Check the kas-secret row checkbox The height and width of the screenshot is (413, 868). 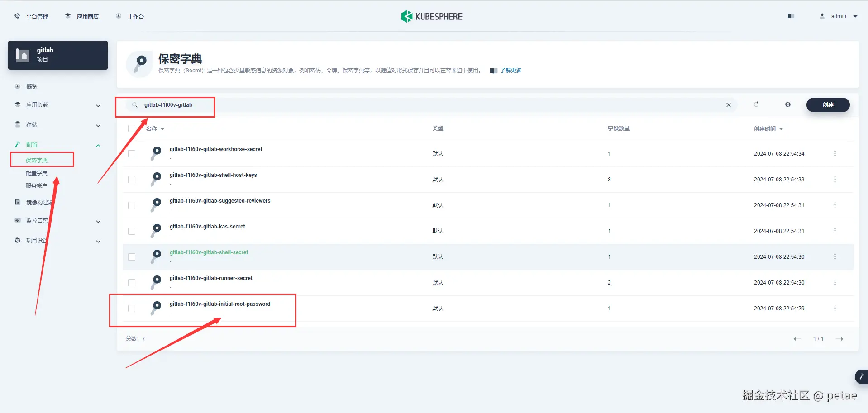point(132,231)
